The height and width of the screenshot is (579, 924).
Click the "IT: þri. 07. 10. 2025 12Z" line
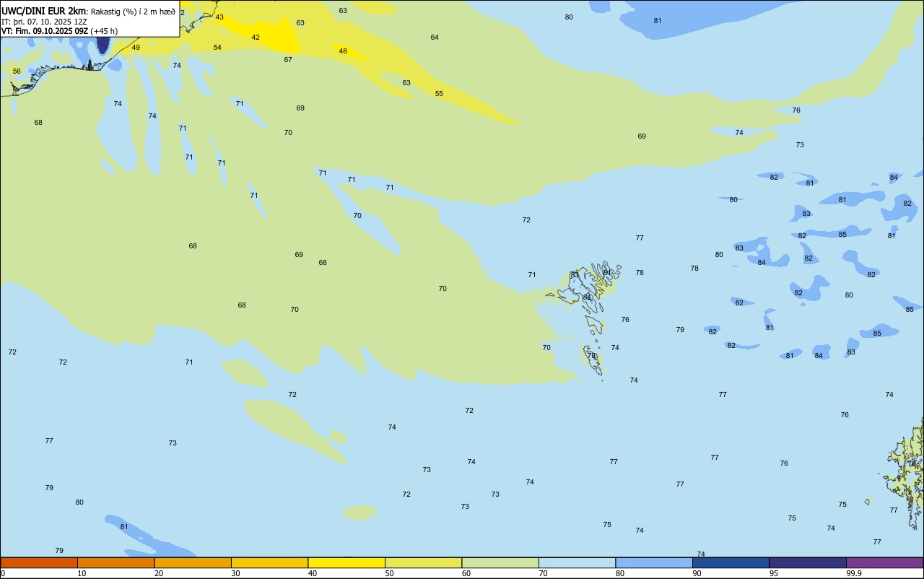[44, 21]
